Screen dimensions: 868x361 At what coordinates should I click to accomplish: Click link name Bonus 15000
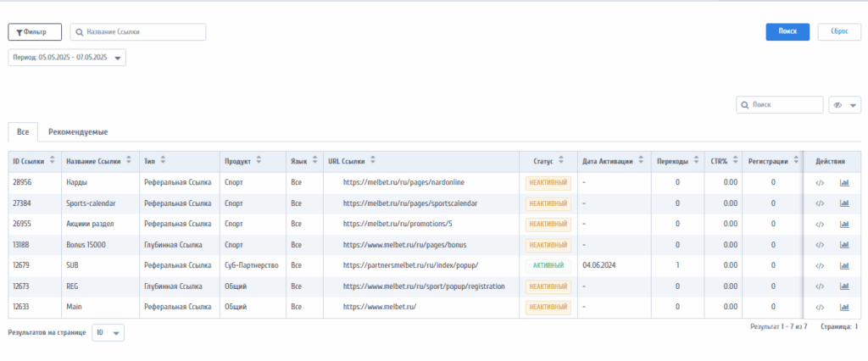[86, 245]
